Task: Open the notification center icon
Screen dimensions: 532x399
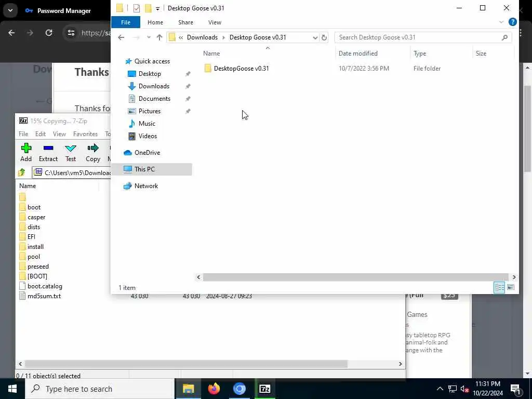Action: point(515,389)
